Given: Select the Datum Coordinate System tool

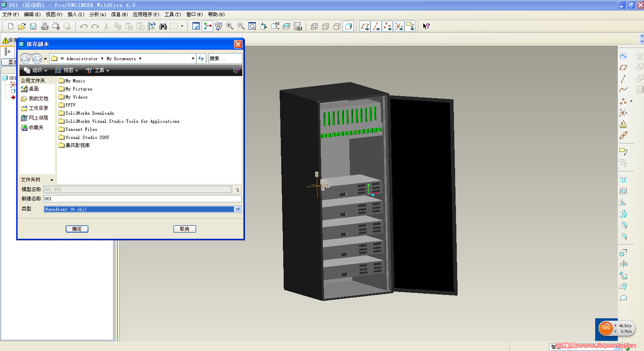Looking at the screenshot, I should click(623, 113).
